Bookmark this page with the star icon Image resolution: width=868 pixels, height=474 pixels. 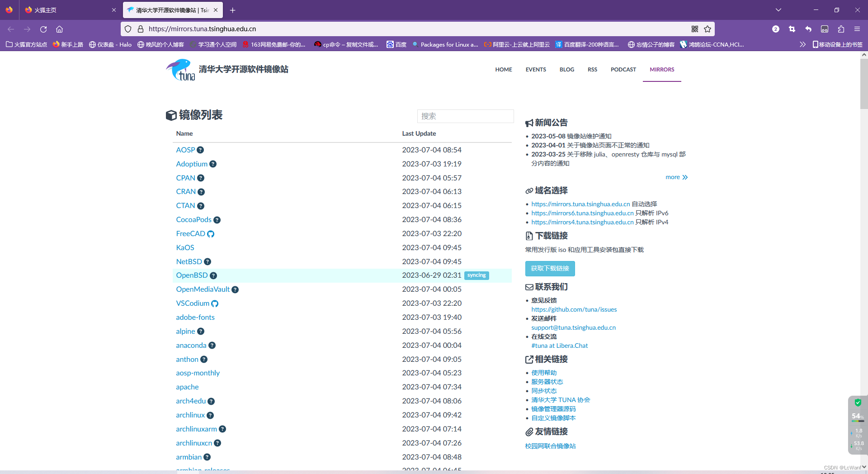pos(708,29)
